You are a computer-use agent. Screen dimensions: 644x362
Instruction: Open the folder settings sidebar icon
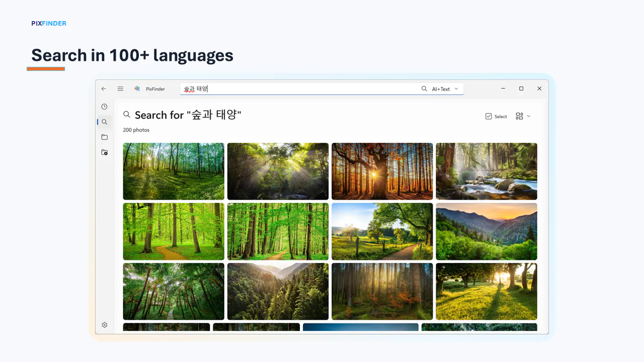pos(104,152)
